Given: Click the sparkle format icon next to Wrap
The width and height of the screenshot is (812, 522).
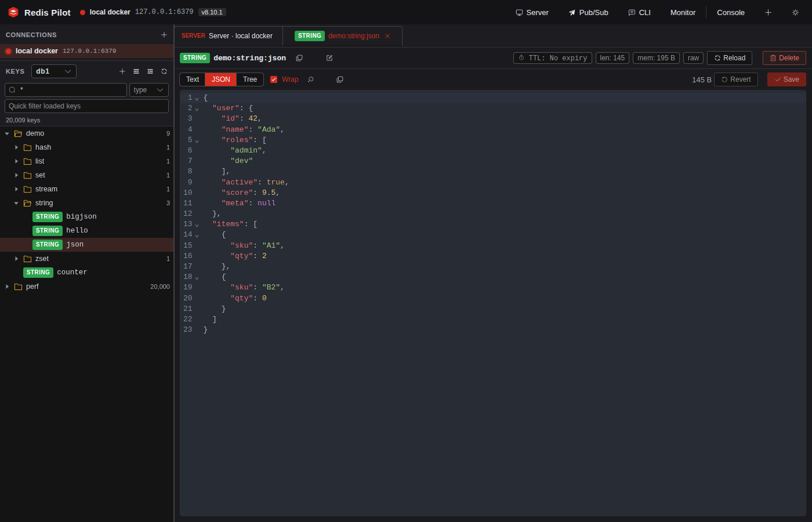Looking at the screenshot, I should tap(311, 79).
